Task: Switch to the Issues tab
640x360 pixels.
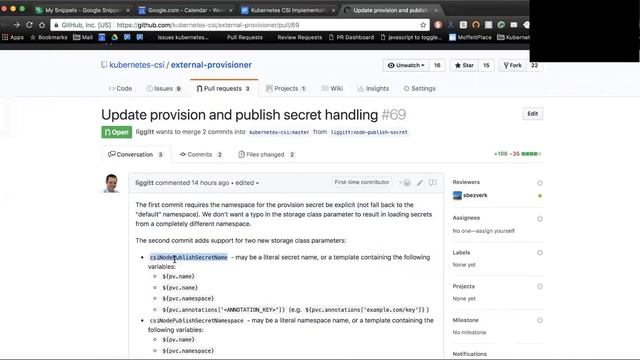Action: (164, 89)
